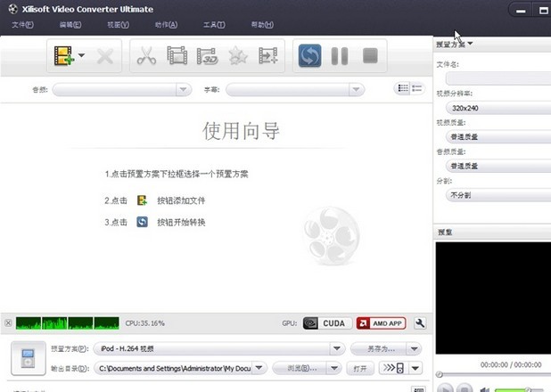The width and height of the screenshot is (551, 392).
Task: Click the black preview video area
Action: click(493, 298)
